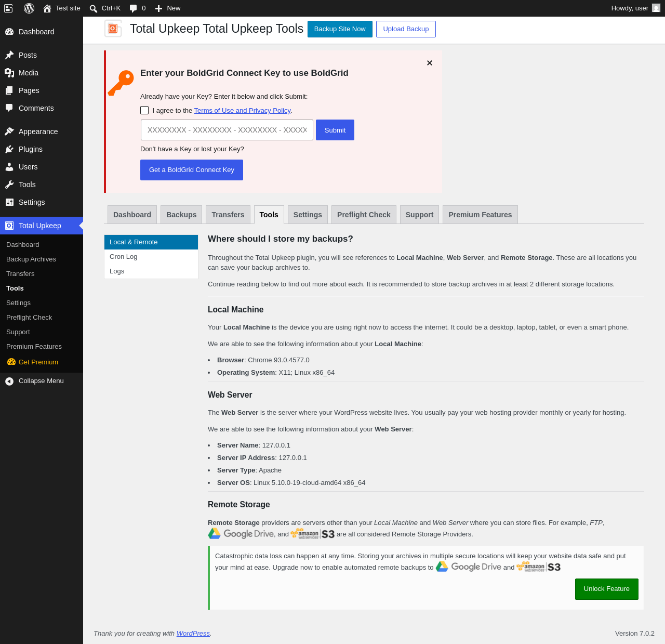Click the Pages icon in sidebar
The image size is (665, 644).
point(9,90)
